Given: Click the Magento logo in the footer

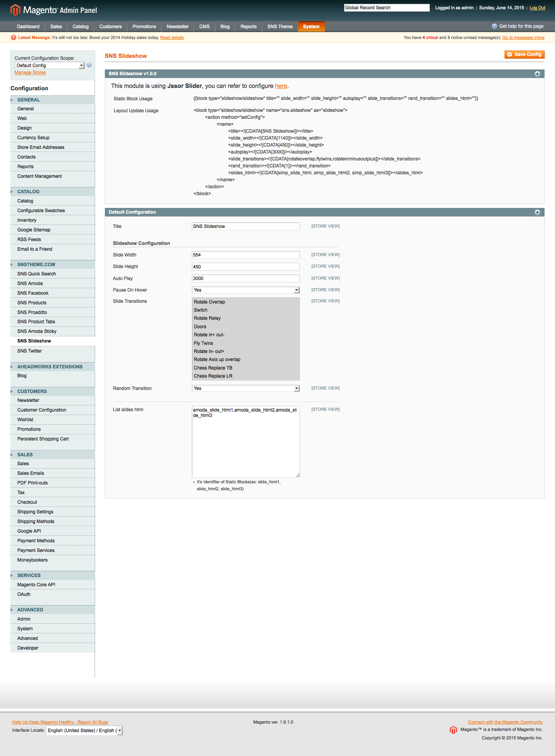Looking at the screenshot, I should tap(453, 730).
